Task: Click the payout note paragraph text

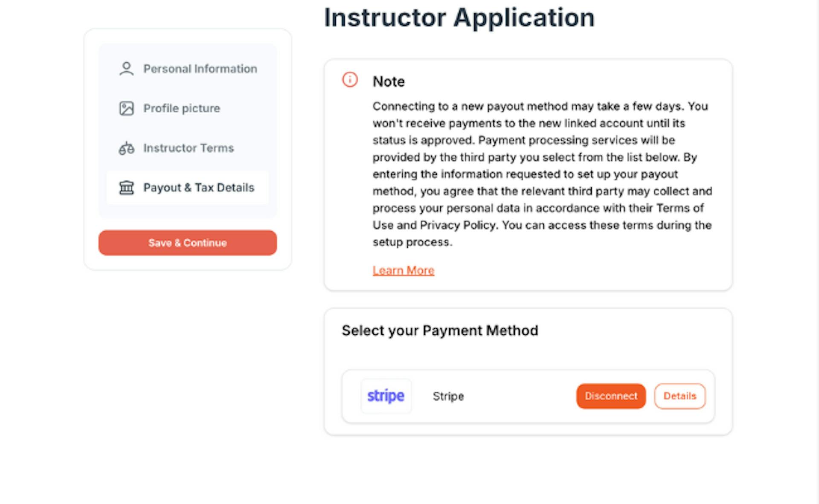Action: pos(542,174)
